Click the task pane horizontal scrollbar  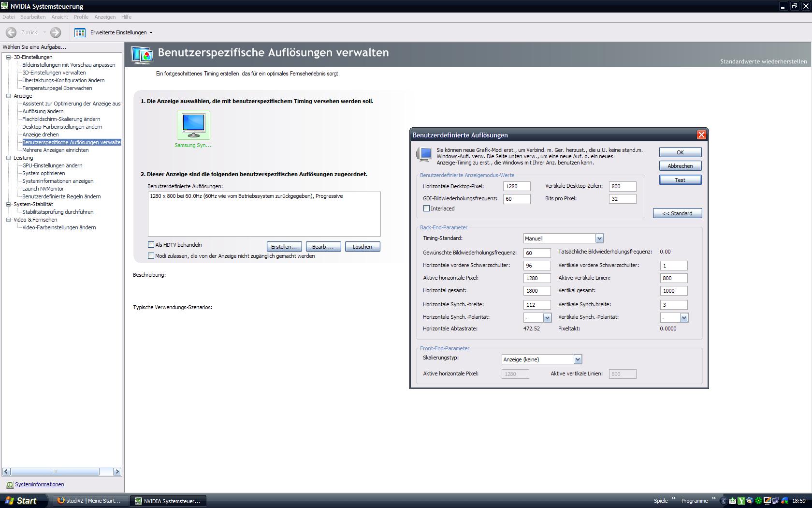tap(62, 472)
